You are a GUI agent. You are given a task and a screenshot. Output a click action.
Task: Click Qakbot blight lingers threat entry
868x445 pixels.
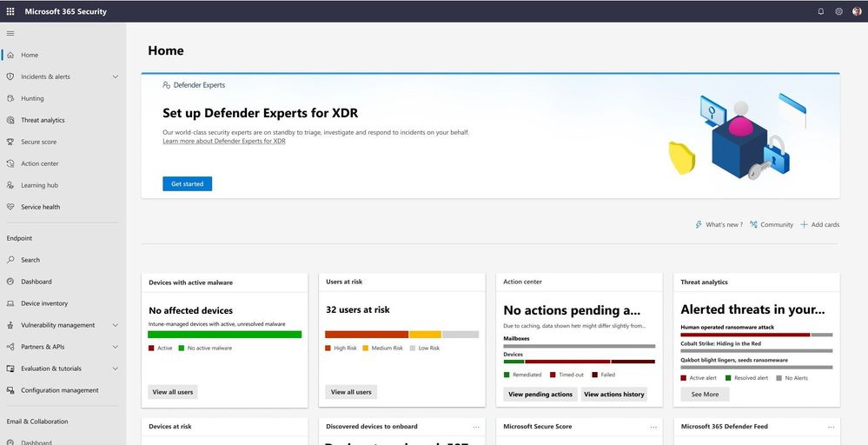point(734,361)
